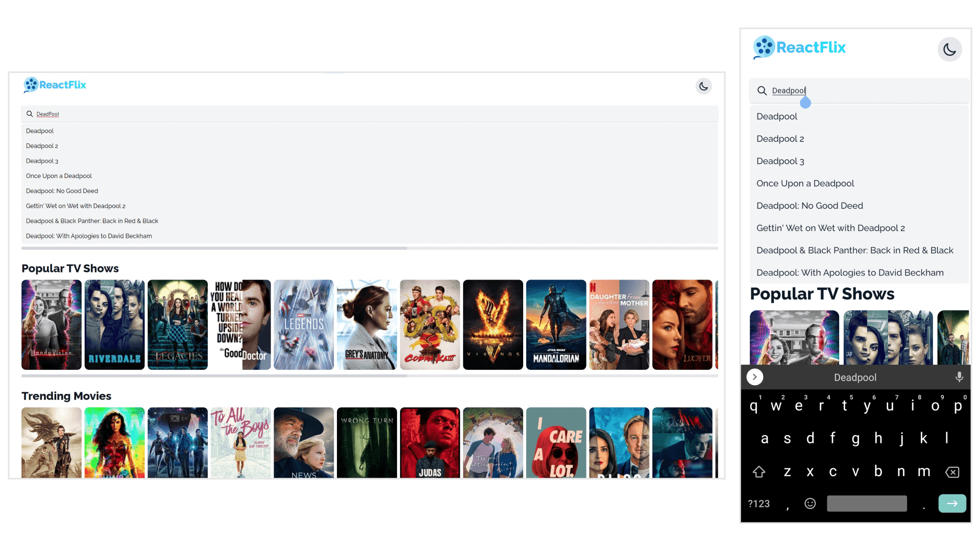
Task: Pick mobile 'With Apologies to David Beckham' suggestion
Action: click(x=860, y=272)
